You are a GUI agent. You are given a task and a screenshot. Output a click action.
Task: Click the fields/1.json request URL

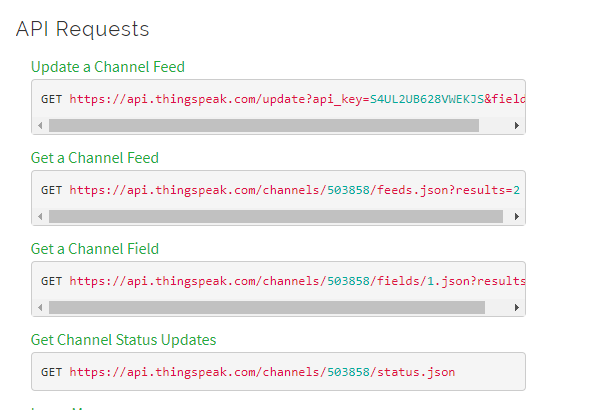[x=297, y=281]
